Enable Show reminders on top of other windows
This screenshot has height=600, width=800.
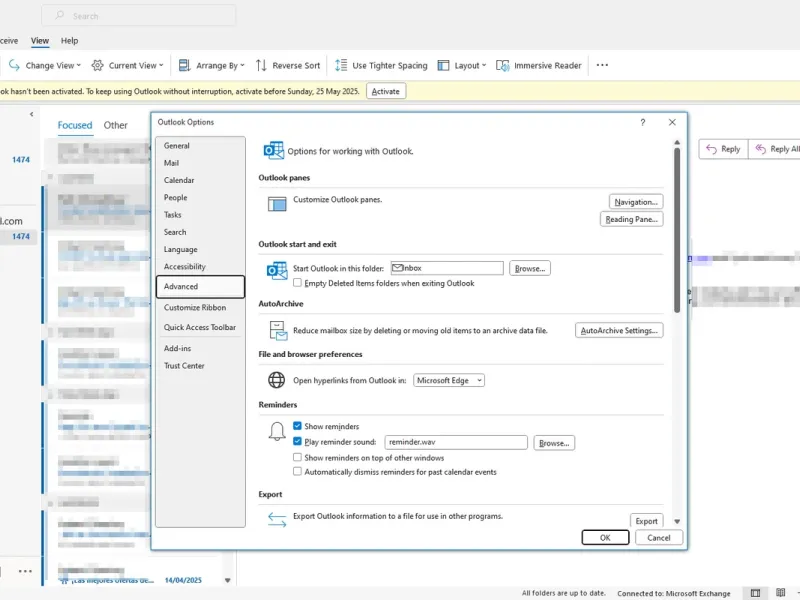[x=297, y=457]
